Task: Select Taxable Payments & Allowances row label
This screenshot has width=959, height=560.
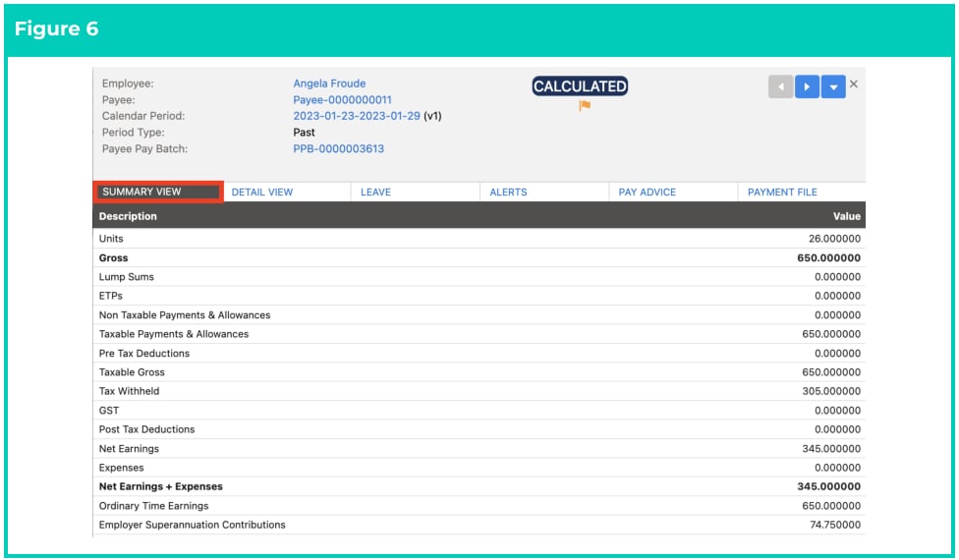Action: point(174,334)
